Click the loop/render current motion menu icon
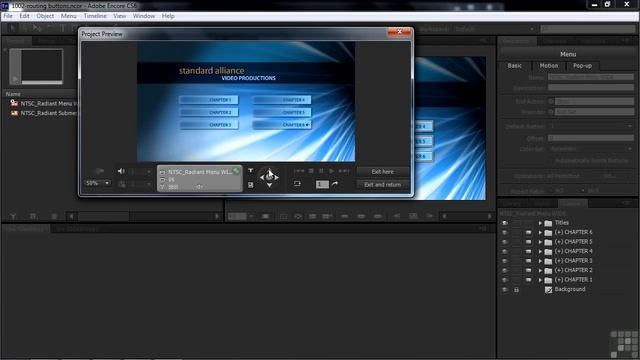This screenshot has height=360, width=640. [297, 184]
